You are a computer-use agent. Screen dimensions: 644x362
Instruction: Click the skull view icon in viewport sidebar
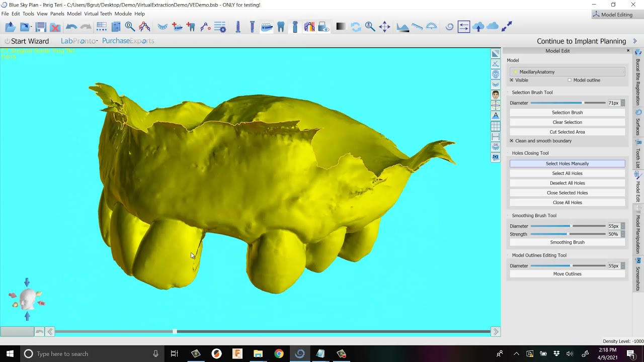click(x=496, y=74)
